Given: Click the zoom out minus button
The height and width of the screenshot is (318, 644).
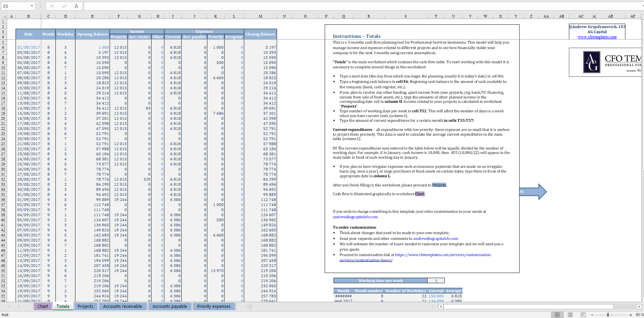Looking at the screenshot, I should (x=592, y=315).
